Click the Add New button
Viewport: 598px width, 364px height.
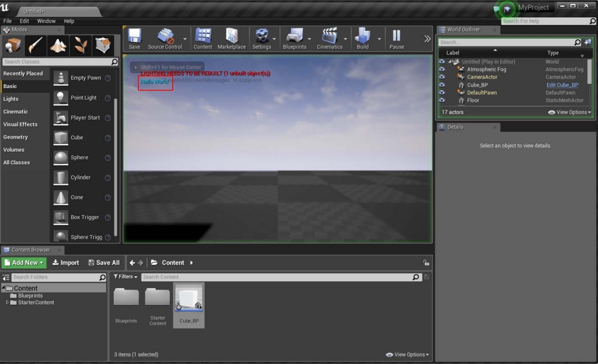coord(23,262)
